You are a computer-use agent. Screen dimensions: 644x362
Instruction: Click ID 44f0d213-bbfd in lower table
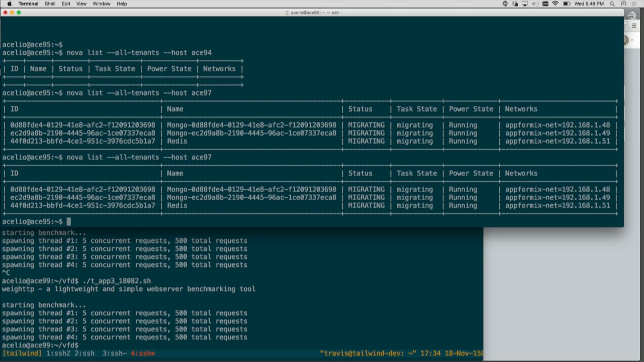tap(83, 205)
